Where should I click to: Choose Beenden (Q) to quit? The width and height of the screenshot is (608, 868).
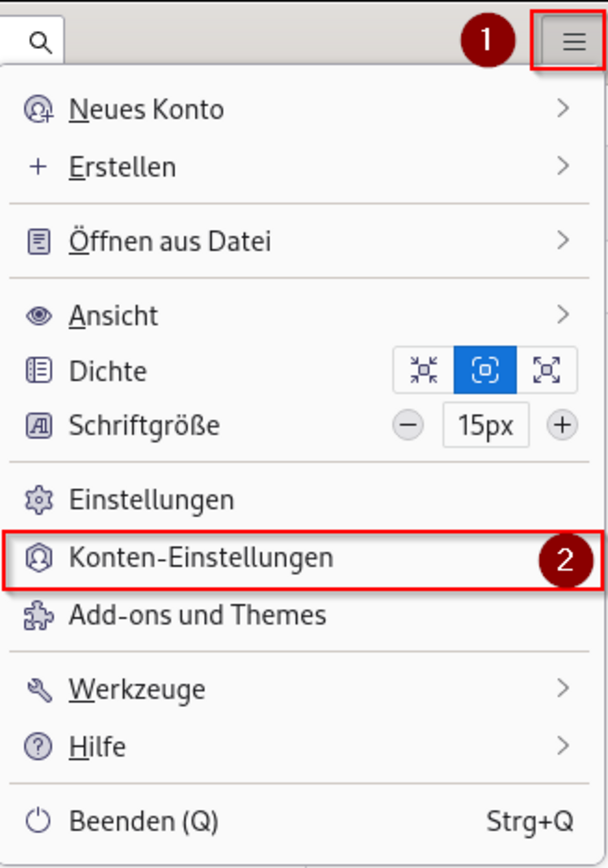click(x=144, y=821)
